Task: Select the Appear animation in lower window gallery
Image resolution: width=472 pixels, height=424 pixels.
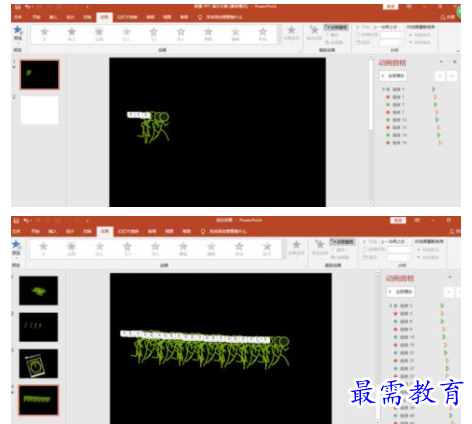Action: point(71,249)
